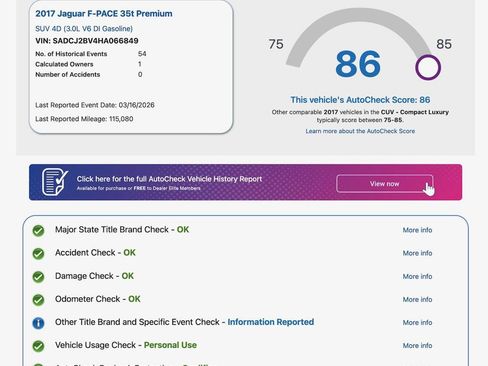
Task: Click blue info icon for Other Title Brand
Action: click(38, 323)
